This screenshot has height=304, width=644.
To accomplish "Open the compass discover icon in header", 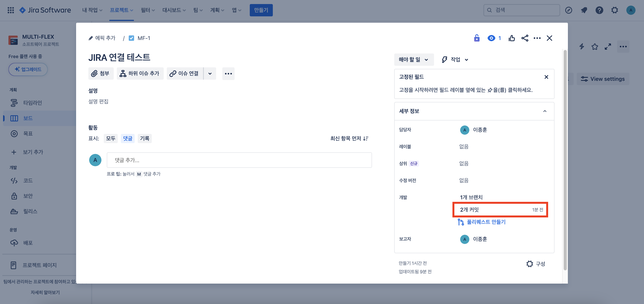I will pos(568,10).
